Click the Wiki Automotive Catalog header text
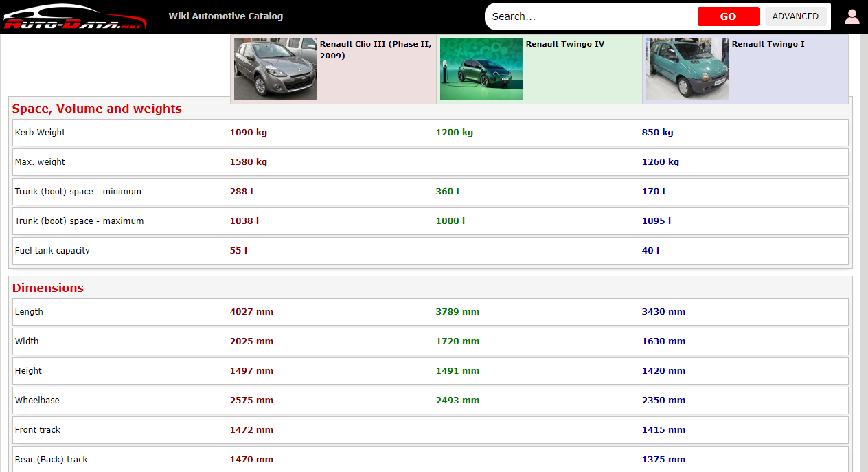The width and height of the screenshot is (868, 472). point(225,16)
